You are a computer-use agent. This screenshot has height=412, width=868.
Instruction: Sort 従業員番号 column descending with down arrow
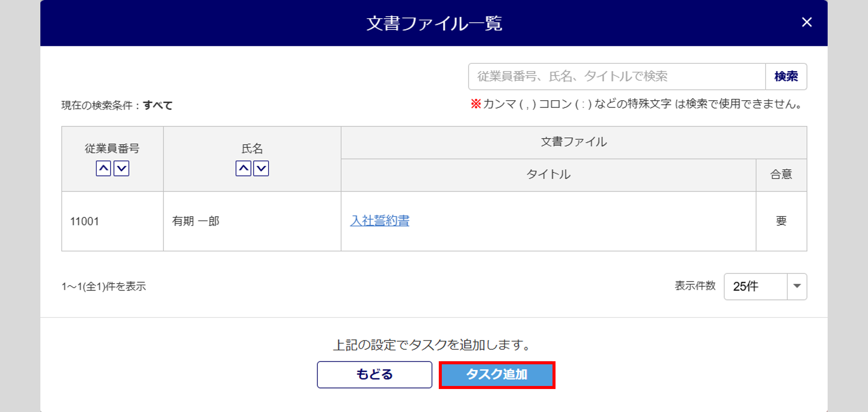point(122,168)
